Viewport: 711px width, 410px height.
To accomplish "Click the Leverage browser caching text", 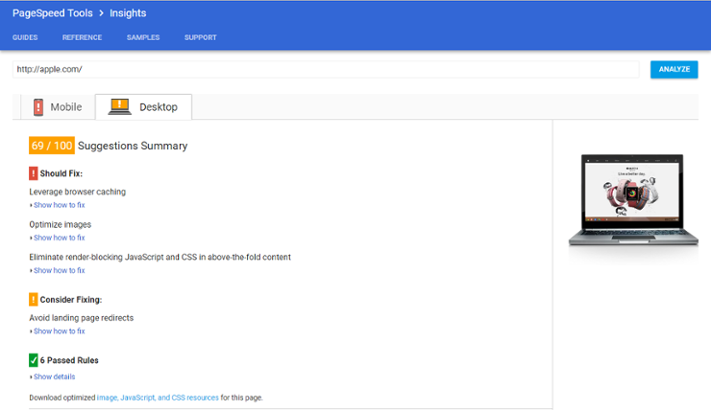I will 78,192.
